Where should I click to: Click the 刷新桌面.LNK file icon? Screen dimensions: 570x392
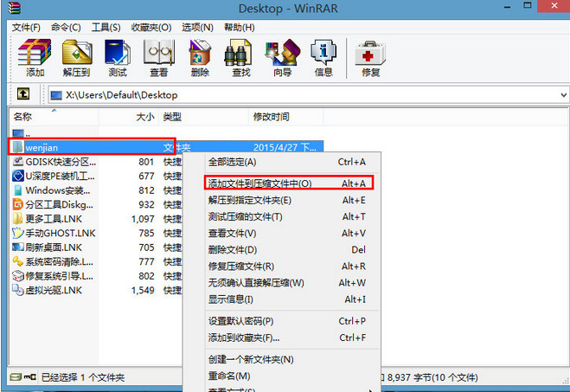pos(18,247)
